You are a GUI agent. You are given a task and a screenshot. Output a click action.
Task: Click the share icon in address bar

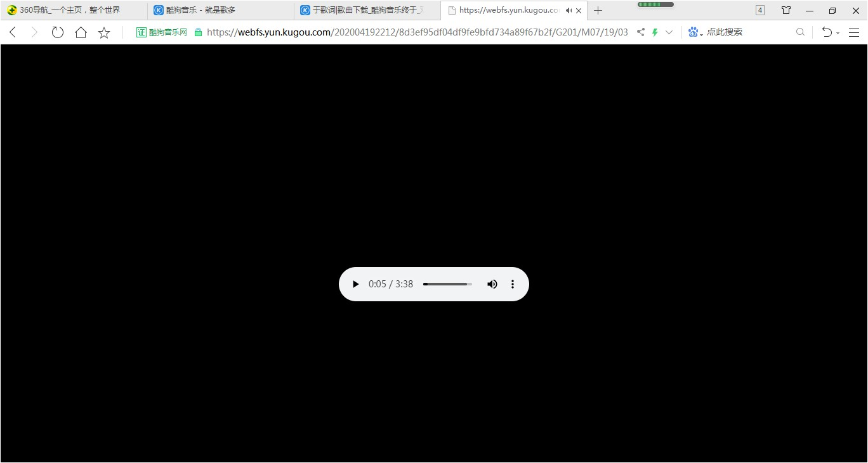[641, 32]
